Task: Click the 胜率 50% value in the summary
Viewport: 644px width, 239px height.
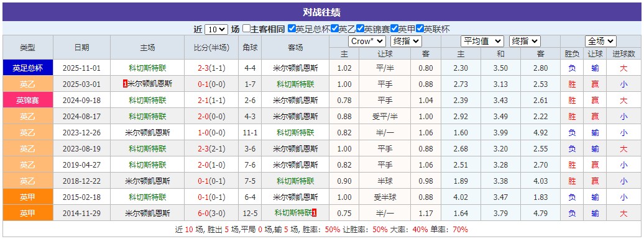Action: 333,230
